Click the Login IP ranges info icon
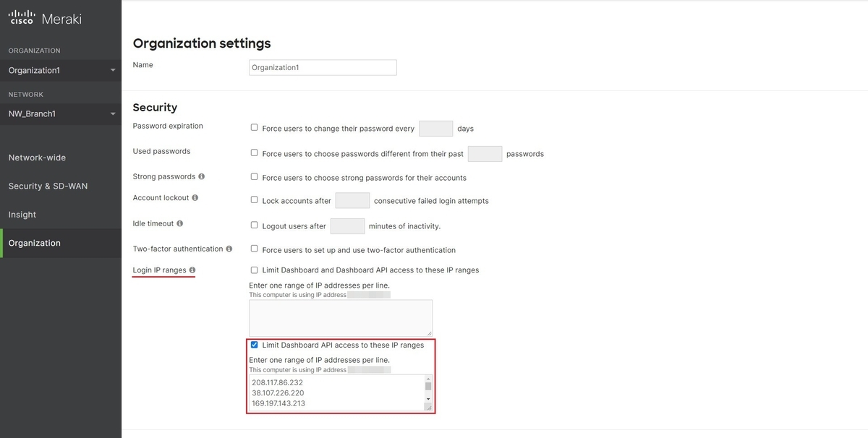This screenshot has height=438, width=868. tap(192, 271)
